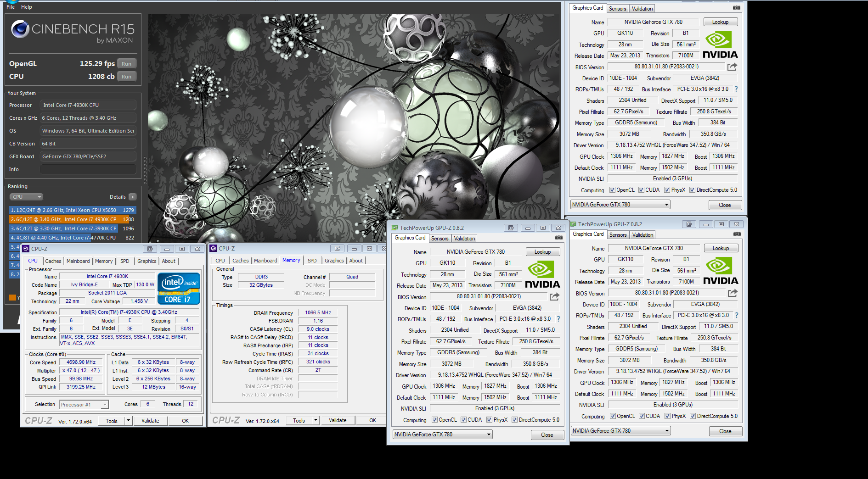Switch to SPD tab in CPU-Z Memory window
The height and width of the screenshot is (479, 868).
pos(312,261)
